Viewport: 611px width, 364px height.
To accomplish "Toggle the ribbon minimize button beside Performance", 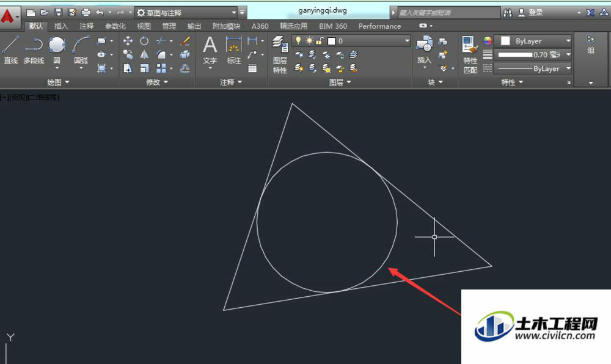I will pos(423,26).
